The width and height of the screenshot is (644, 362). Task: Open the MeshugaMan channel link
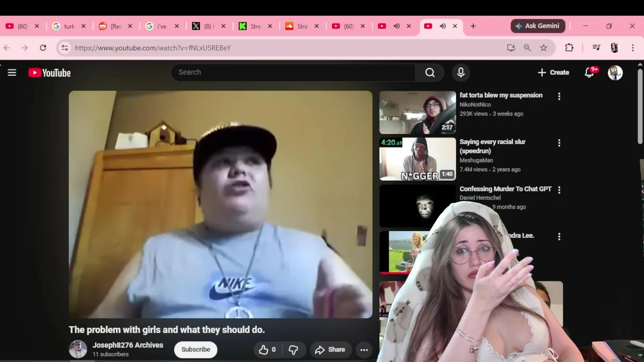tap(476, 160)
